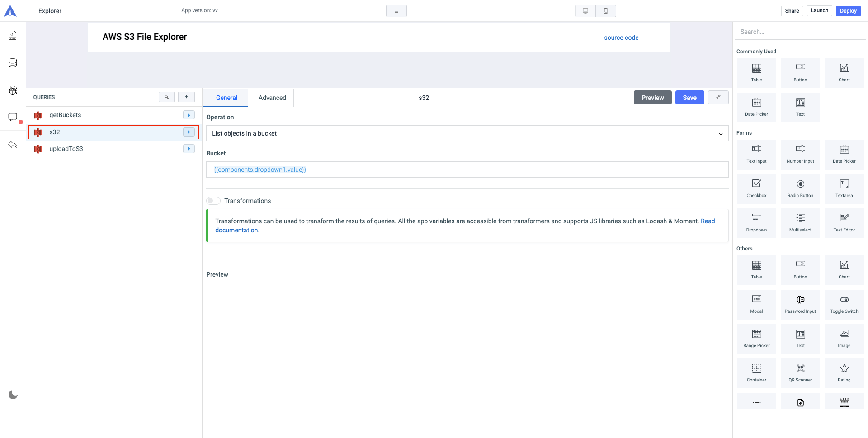Viewport: 868px width, 438px height.
Task: Select the QR Scanner widget
Action: [800, 373]
